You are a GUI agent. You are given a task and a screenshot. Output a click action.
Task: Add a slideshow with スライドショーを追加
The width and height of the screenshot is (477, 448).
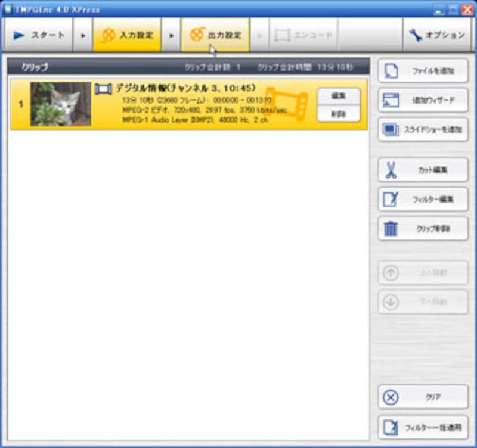pyautogui.click(x=423, y=129)
